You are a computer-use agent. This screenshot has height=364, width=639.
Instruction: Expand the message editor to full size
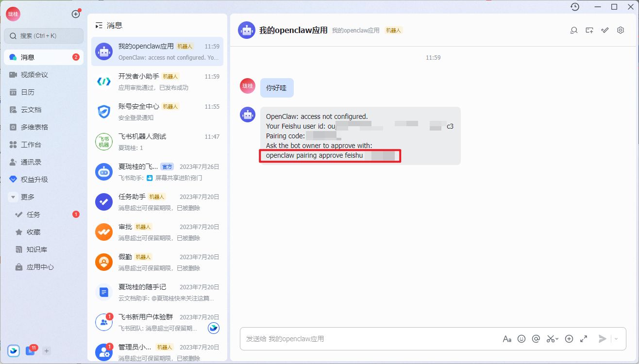click(584, 339)
